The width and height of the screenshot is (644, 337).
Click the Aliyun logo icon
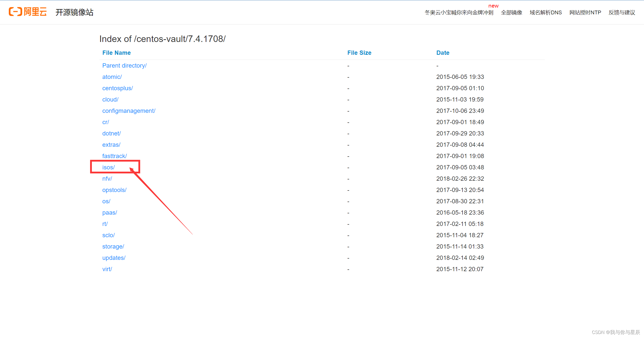(28, 12)
